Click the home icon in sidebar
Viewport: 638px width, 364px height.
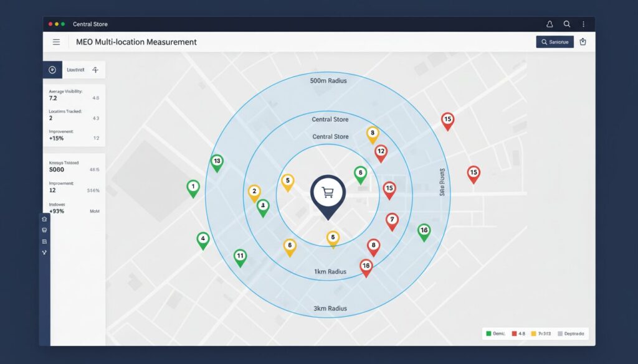(44, 219)
